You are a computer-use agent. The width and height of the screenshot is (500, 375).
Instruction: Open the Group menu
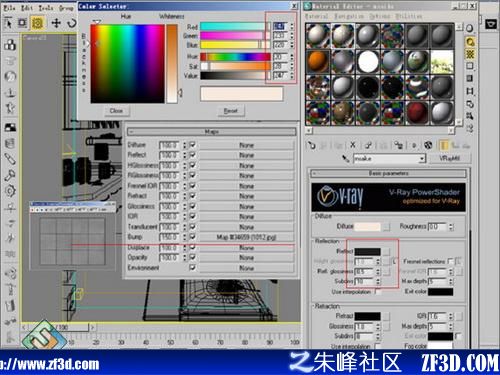click(x=66, y=8)
